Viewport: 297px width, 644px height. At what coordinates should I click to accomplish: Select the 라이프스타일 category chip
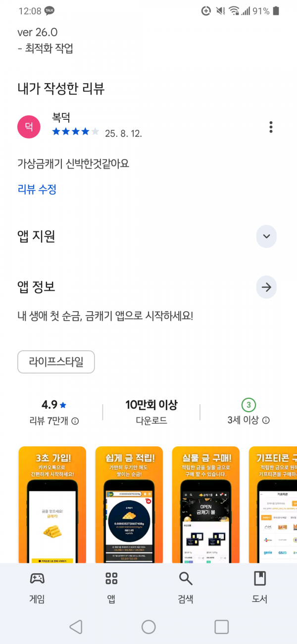tap(56, 362)
